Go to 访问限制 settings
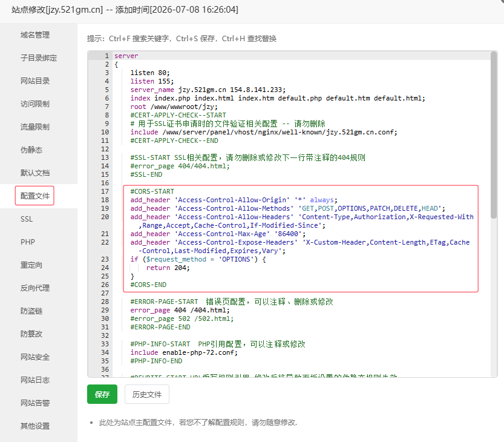The height and width of the screenshot is (442, 504). pyautogui.click(x=34, y=104)
